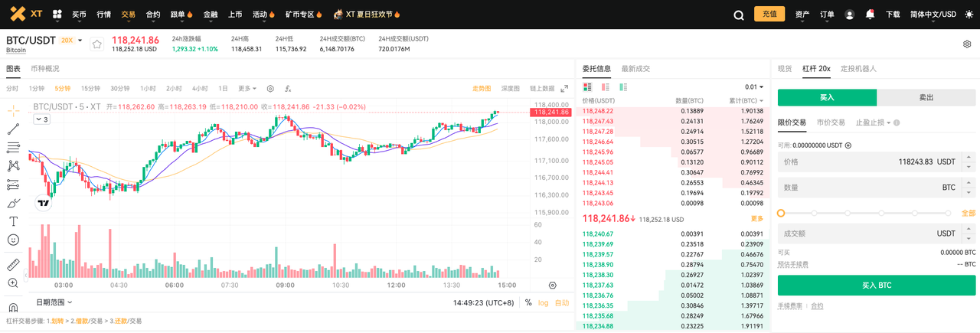Show buy orders only view
The image size is (980, 333).
coord(623,87)
